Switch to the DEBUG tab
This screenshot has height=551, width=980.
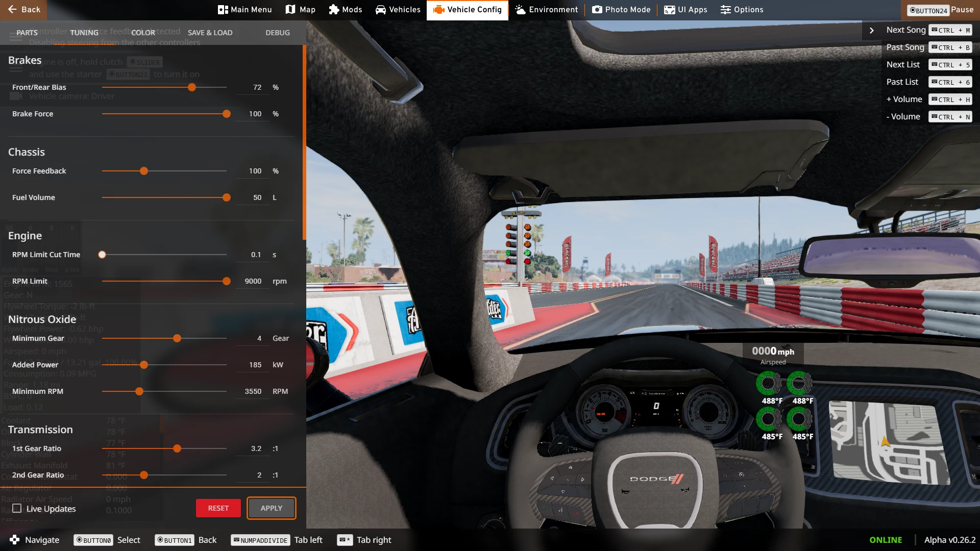pos(277,32)
